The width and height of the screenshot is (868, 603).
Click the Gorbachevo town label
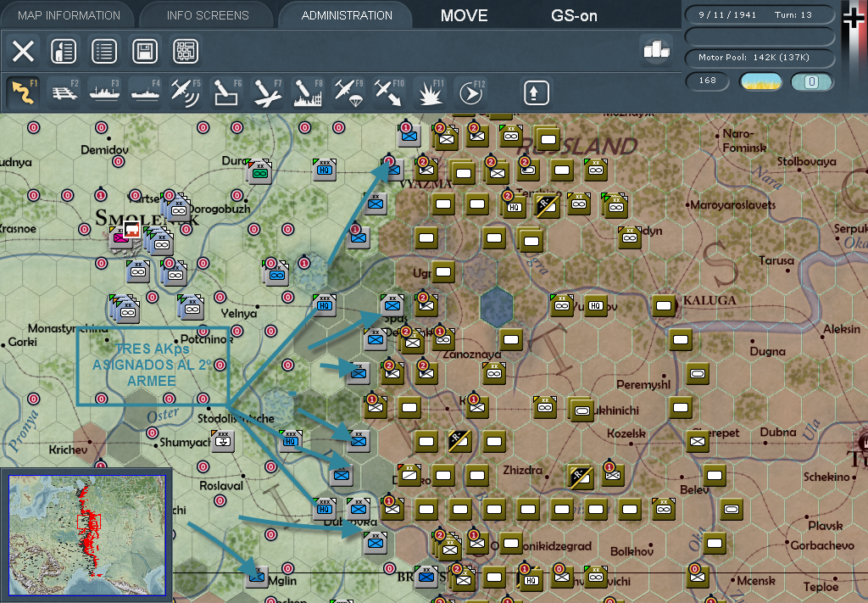coord(822,545)
